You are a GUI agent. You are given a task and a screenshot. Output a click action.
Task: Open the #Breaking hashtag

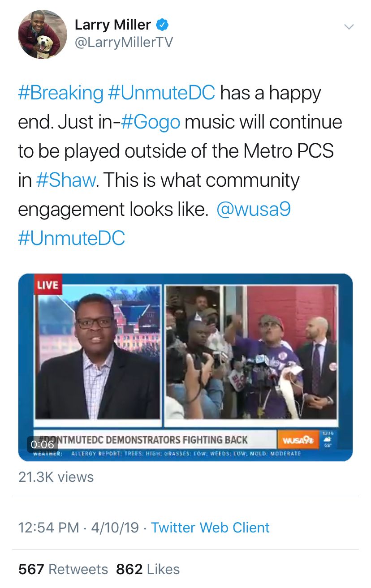60,94
